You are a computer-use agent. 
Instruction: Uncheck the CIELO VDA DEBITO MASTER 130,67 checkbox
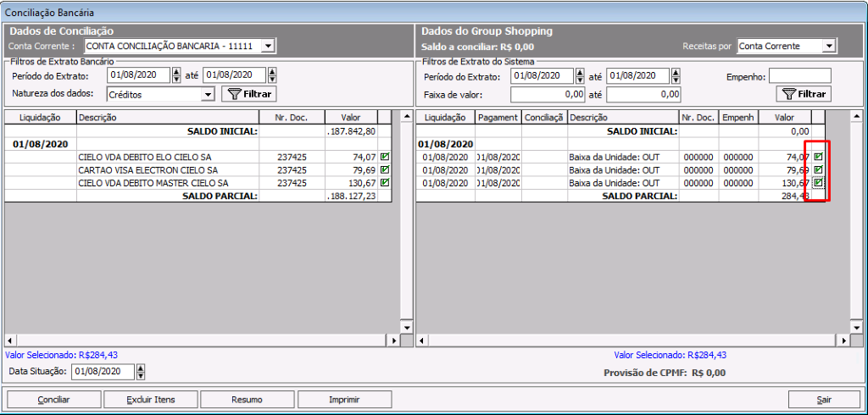tap(385, 182)
